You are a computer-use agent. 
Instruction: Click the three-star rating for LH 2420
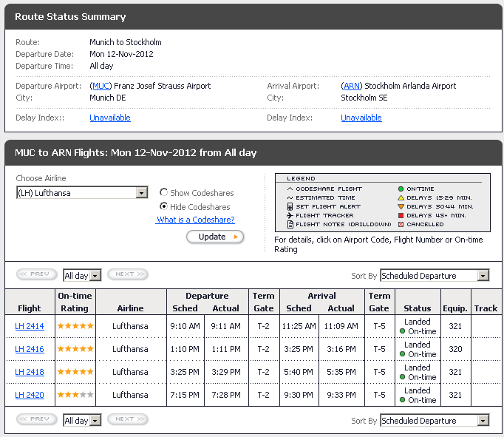click(75, 395)
